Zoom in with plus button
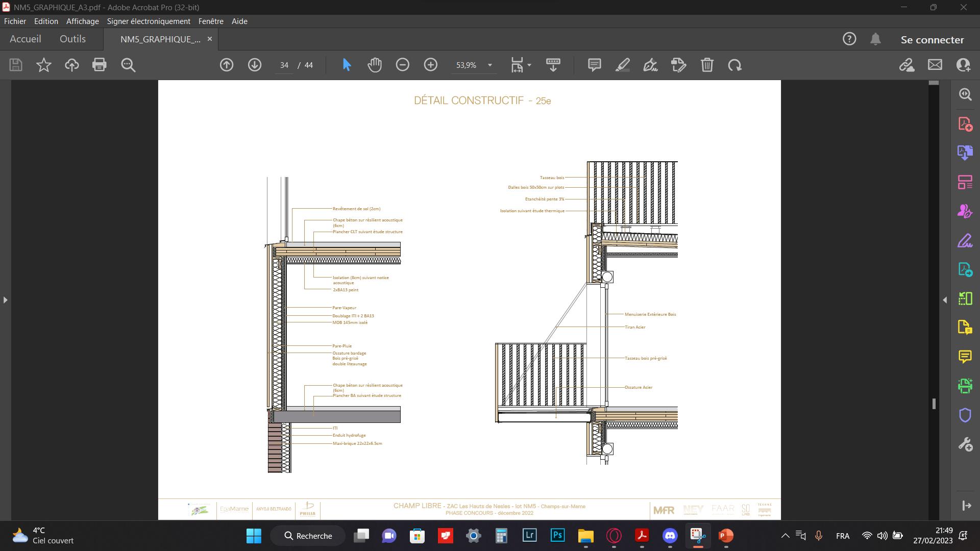 431,65
